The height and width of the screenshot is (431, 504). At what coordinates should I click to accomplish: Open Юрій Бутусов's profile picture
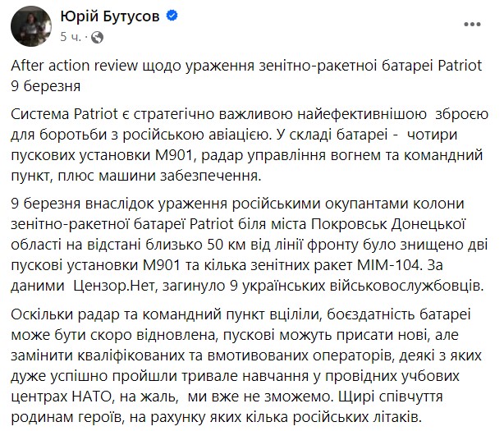[x=31, y=26]
